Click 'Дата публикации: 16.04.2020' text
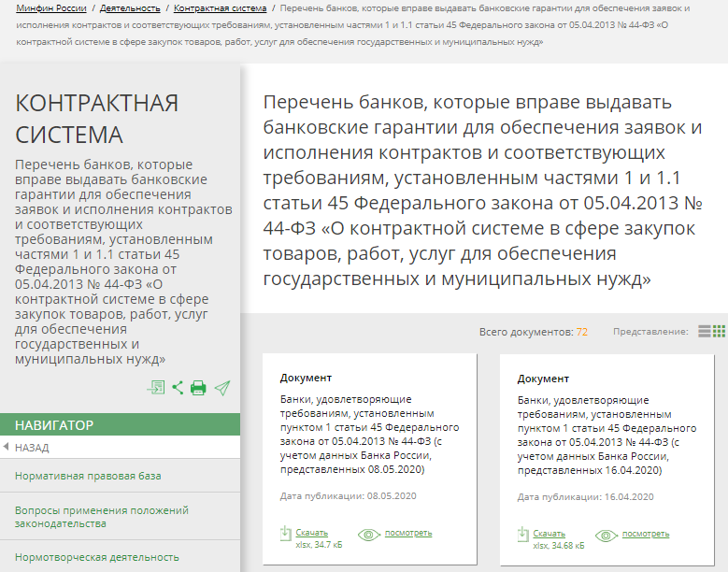 (585, 497)
